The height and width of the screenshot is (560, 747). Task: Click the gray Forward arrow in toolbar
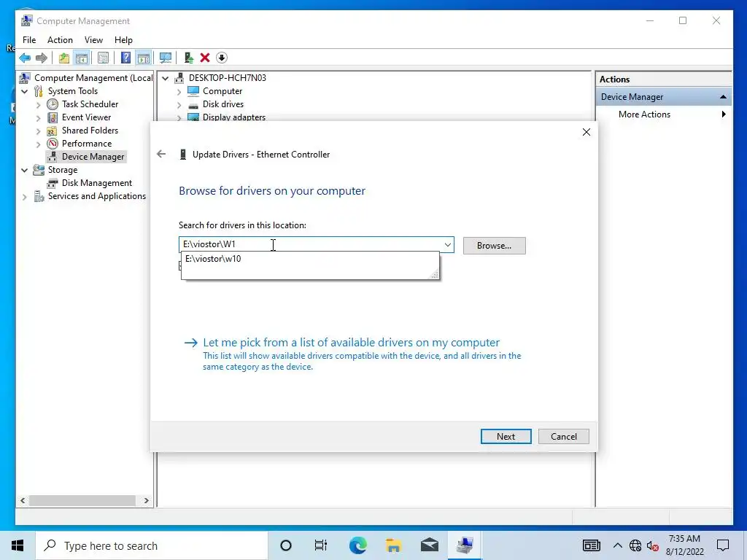coord(42,58)
